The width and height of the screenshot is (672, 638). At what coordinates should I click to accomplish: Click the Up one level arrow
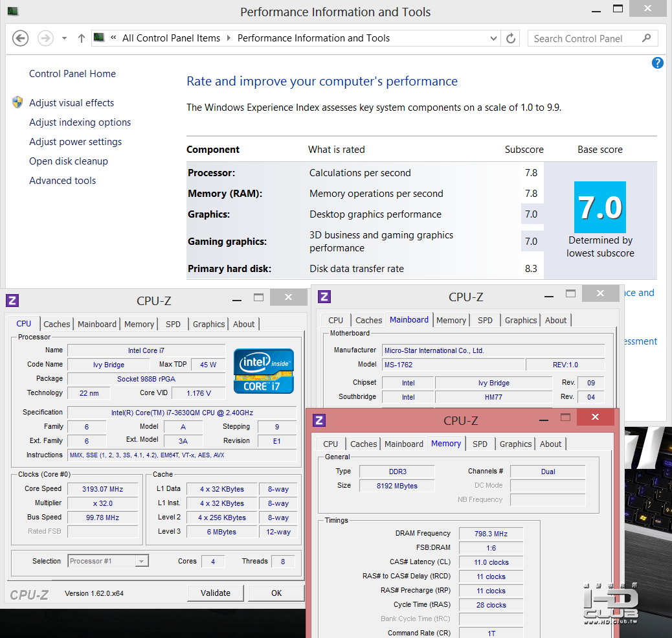(81, 38)
